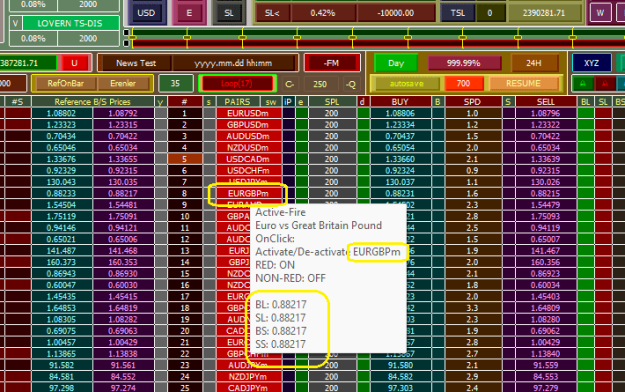The height and width of the screenshot is (392, 625).
Task: Click the 999.99% field
Action: tap(464, 63)
